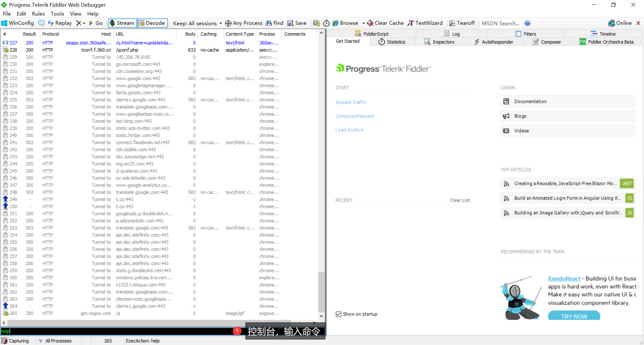Open Videos in Learn section
The image size is (644, 345).
click(568, 131)
